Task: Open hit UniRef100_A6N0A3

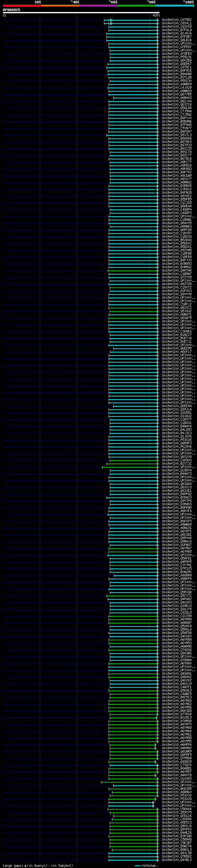Action: click(177, 98)
